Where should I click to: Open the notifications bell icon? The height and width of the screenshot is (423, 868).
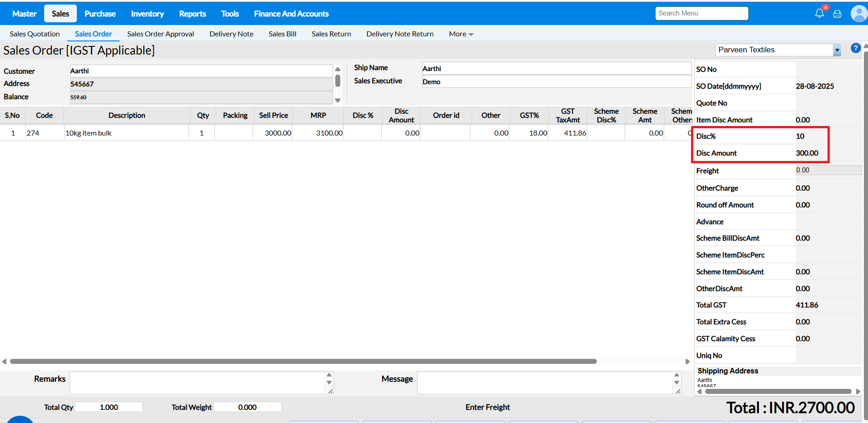tap(819, 14)
